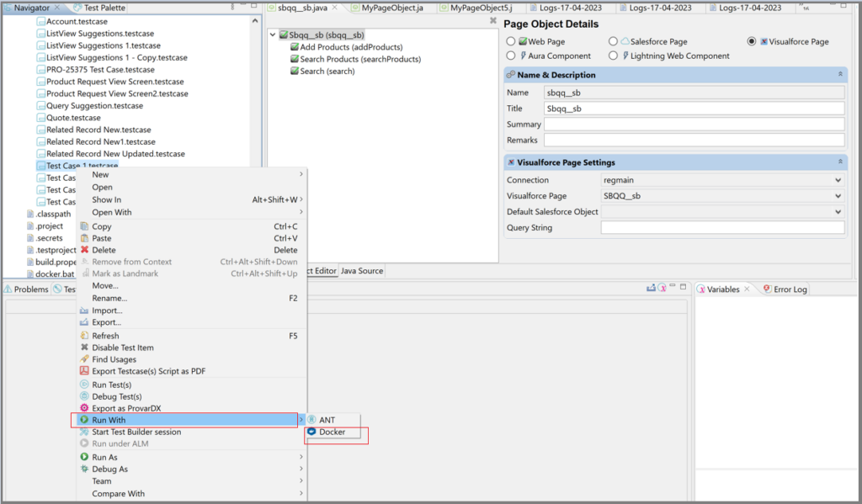Select Docker from Run With submenu
The height and width of the screenshot is (504, 862).
pos(332,432)
